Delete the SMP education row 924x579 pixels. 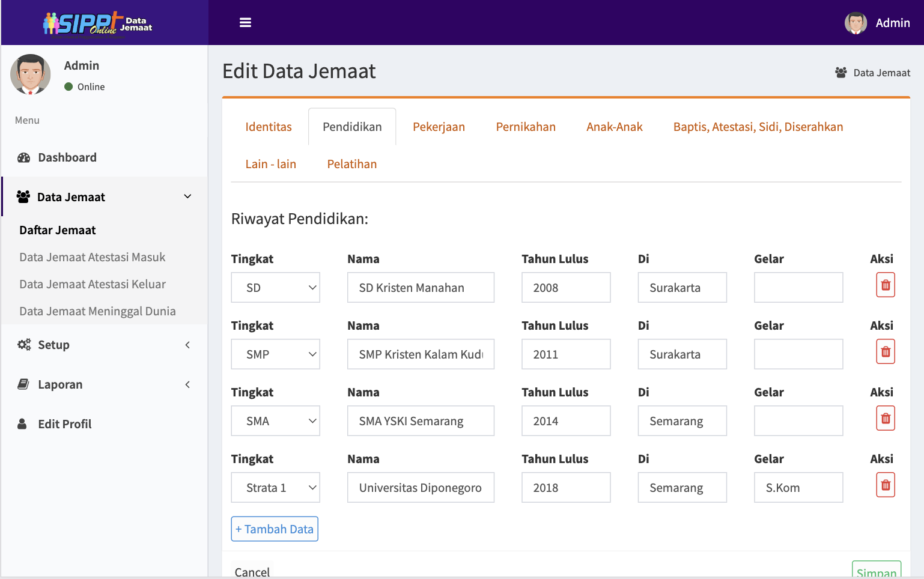point(885,352)
